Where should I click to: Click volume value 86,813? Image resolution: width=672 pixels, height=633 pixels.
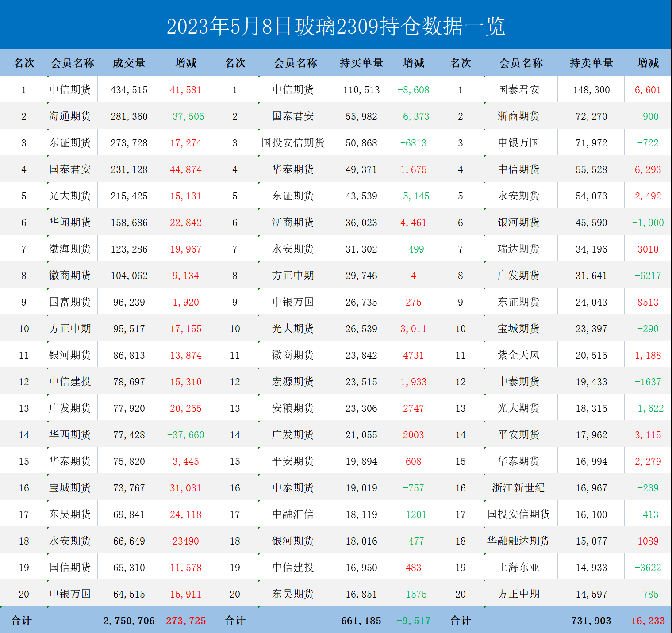(129, 355)
